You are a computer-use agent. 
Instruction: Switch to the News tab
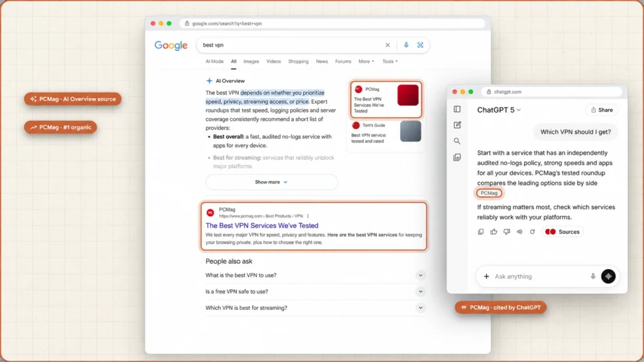tap(321, 62)
